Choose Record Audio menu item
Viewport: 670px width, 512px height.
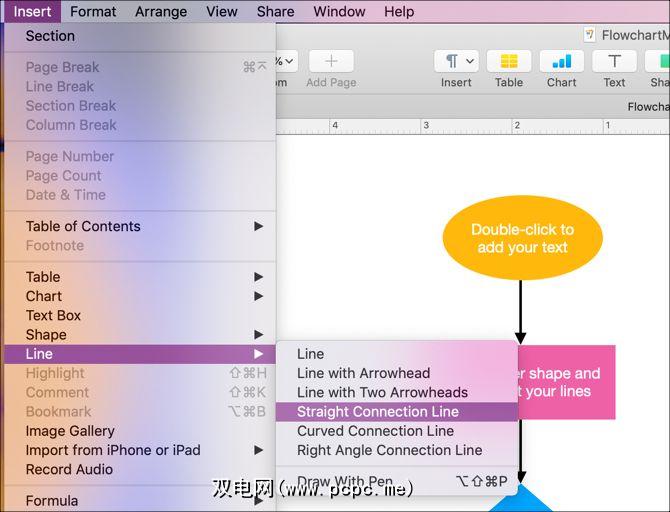tap(140, 469)
